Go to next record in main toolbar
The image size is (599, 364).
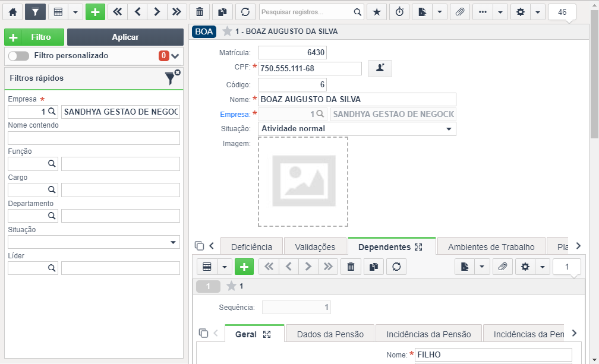tap(157, 12)
